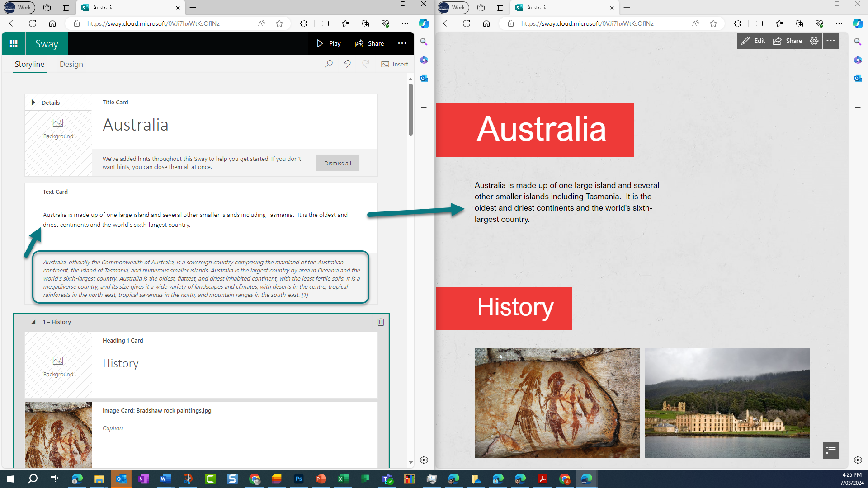Dismiss all hints
This screenshot has width=868, height=488.
coord(337,163)
